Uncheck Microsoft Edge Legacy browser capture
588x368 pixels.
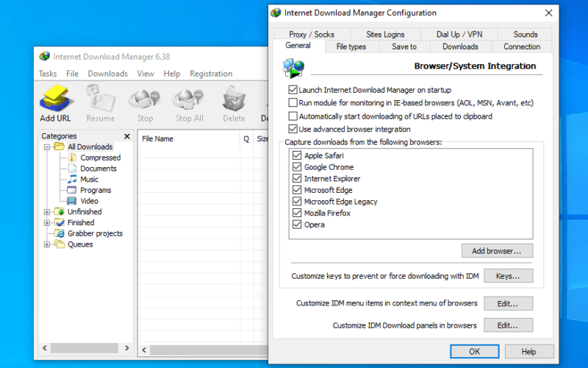click(297, 201)
